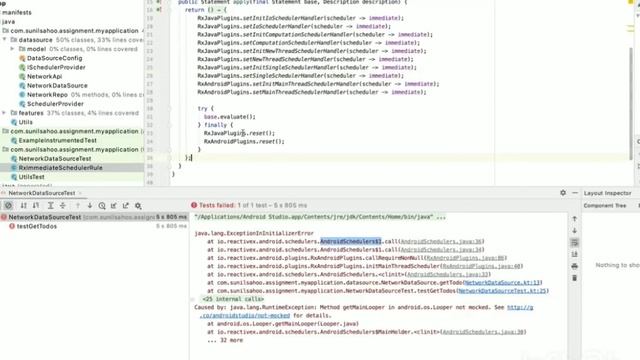The image size is (640, 360).
Task: Import test results icon
Action: [x=114, y=206]
